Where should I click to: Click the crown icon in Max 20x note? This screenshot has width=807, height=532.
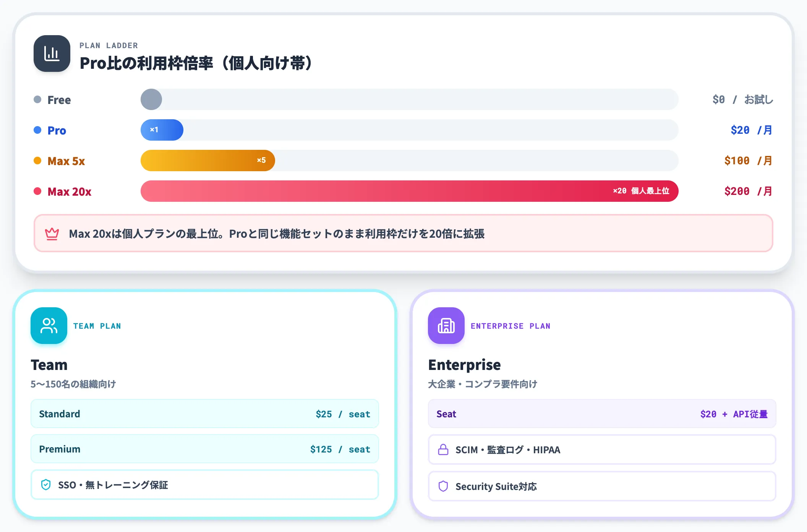point(52,234)
